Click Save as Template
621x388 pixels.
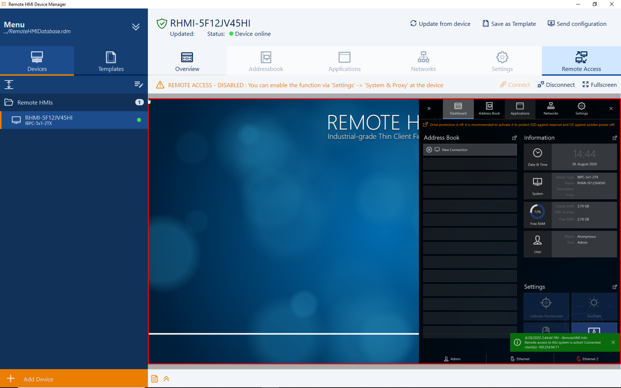point(509,24)
